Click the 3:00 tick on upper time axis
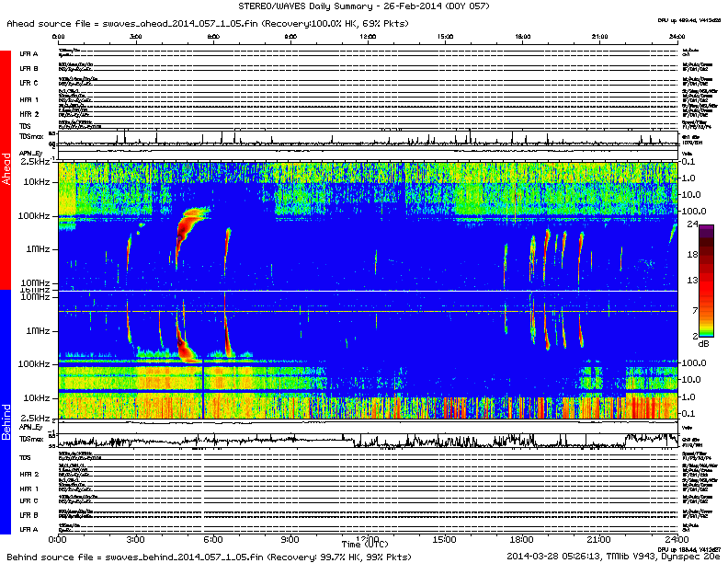Viewport: 728px width, 563px height. click(x=135, y=36)
